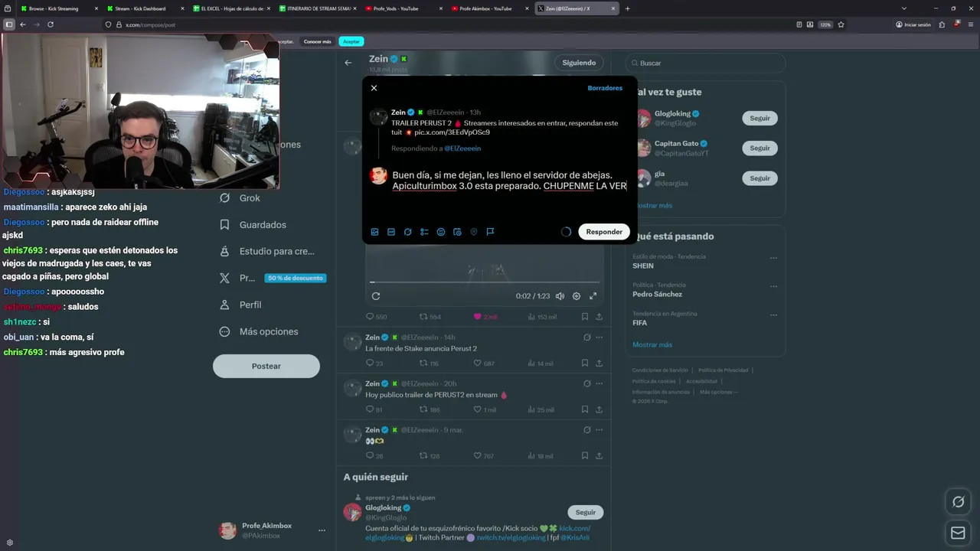
Task: Seek on the video progress bar
Action: click(485, 282)
